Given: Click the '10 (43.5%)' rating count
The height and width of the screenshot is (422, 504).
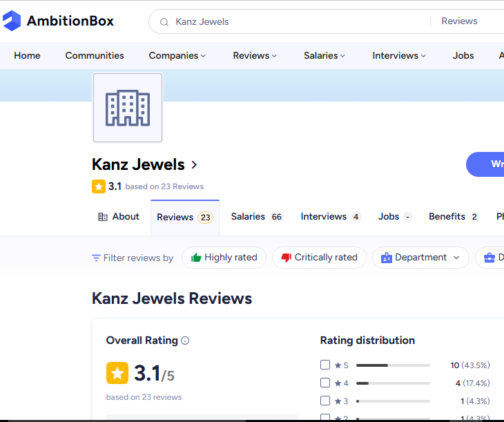Looking at the screenshot, I should [470, 365].
